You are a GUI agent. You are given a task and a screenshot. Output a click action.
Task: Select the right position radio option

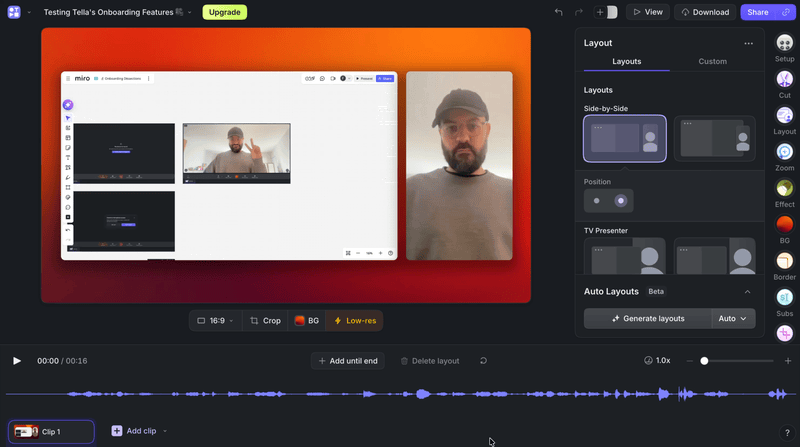[x=620, y=201]
